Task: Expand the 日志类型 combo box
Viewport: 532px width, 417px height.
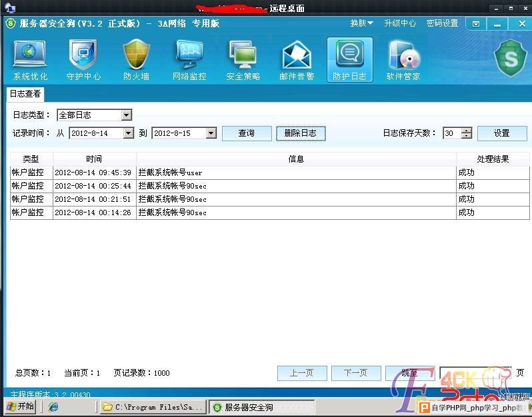Action: pyautogui.click(x=126, y=115)
